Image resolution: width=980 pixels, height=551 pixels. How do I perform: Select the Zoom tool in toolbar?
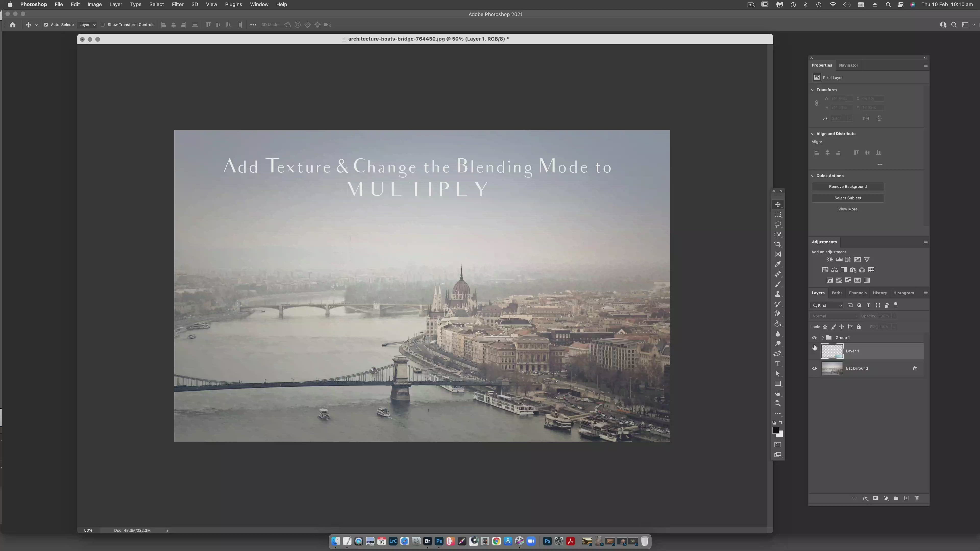click(778, 404)
